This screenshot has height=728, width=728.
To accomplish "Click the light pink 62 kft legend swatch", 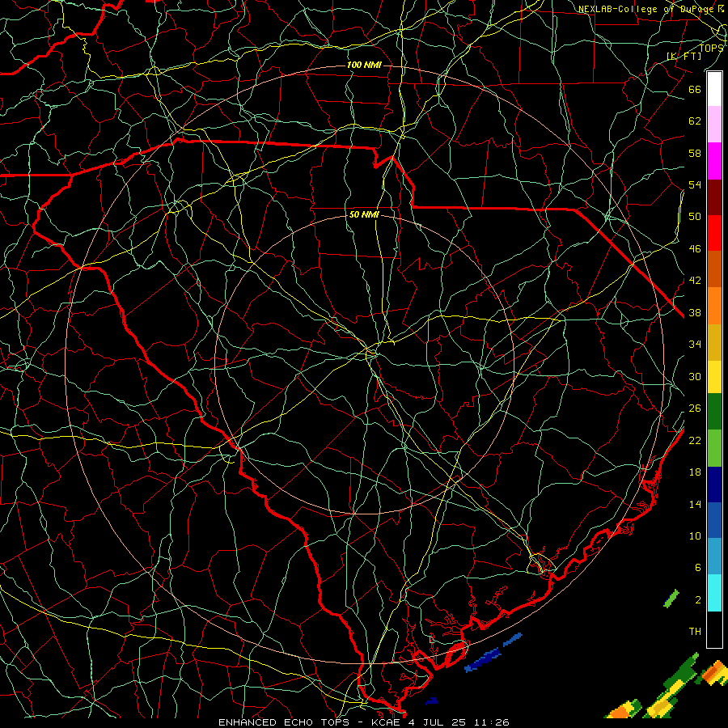I will (x=714, y=125).
